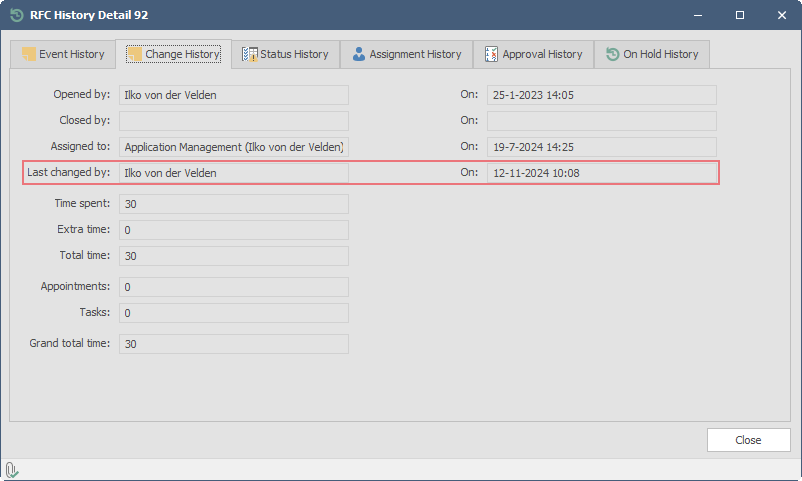Screen dimensions: 802x481
Task: Click the 12-11-2024 10:08 date field
Action: point(601,173)
